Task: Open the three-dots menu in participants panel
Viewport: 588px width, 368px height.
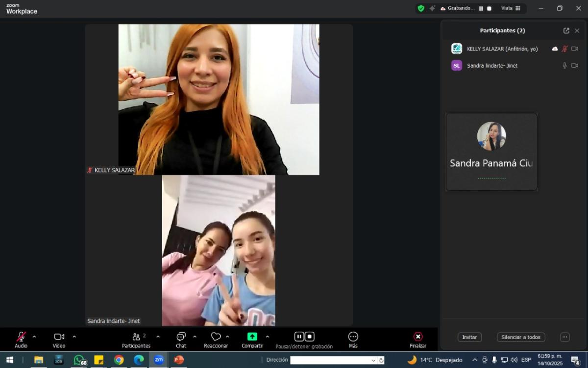Action: coord(564,337)
